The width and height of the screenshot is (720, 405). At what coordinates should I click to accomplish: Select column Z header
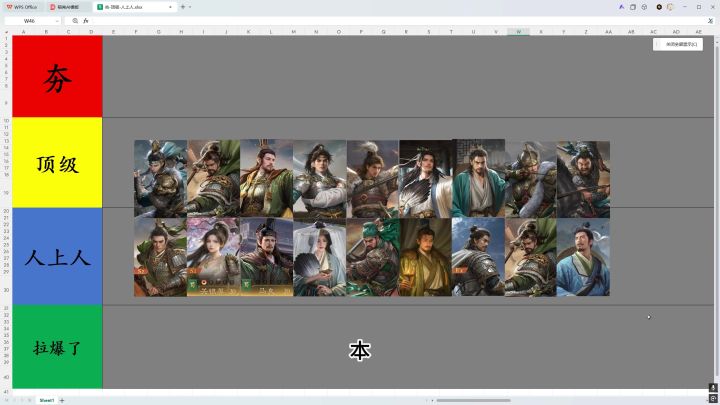pyautogui.click(x=586, y=32)
